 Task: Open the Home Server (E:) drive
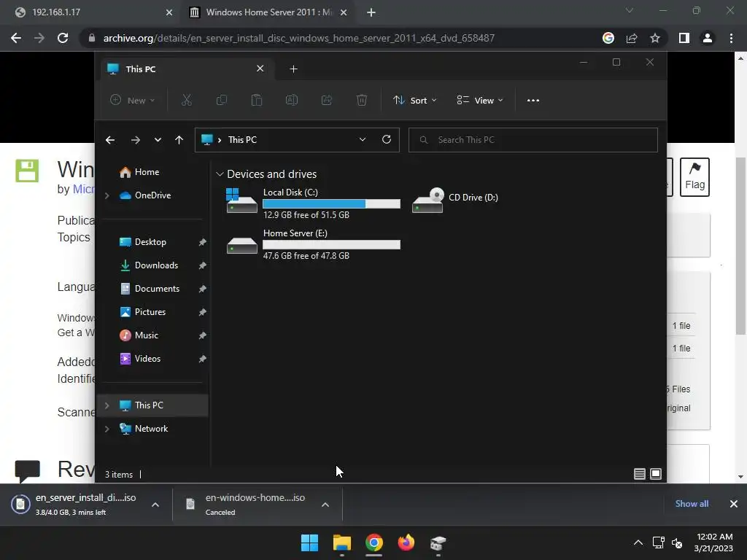[x=312, y=244]
